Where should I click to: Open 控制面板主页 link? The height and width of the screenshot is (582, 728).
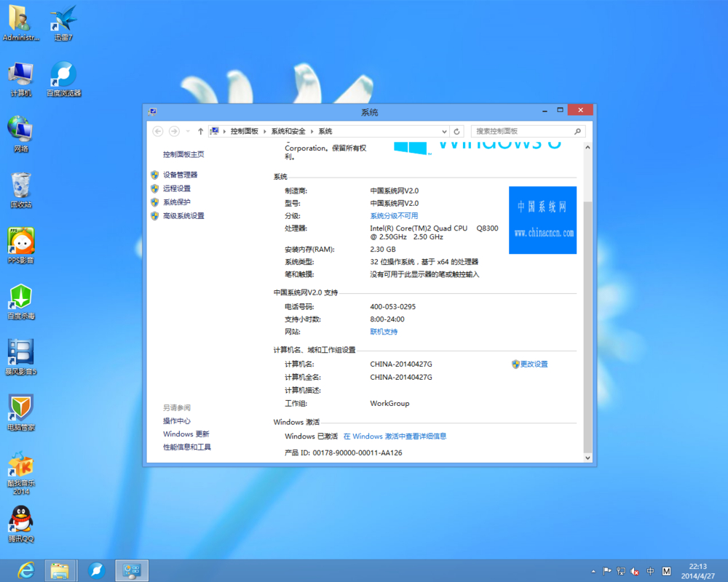[x=183, y=154]
